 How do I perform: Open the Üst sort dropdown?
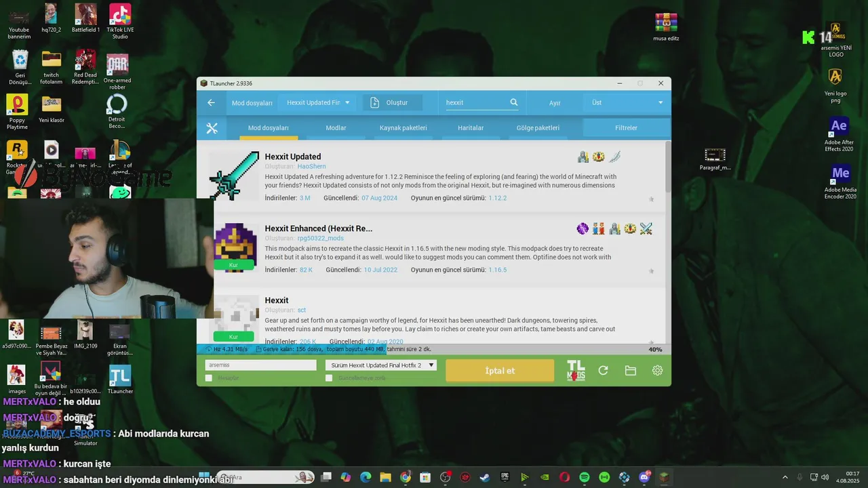[x=627, y=102]
